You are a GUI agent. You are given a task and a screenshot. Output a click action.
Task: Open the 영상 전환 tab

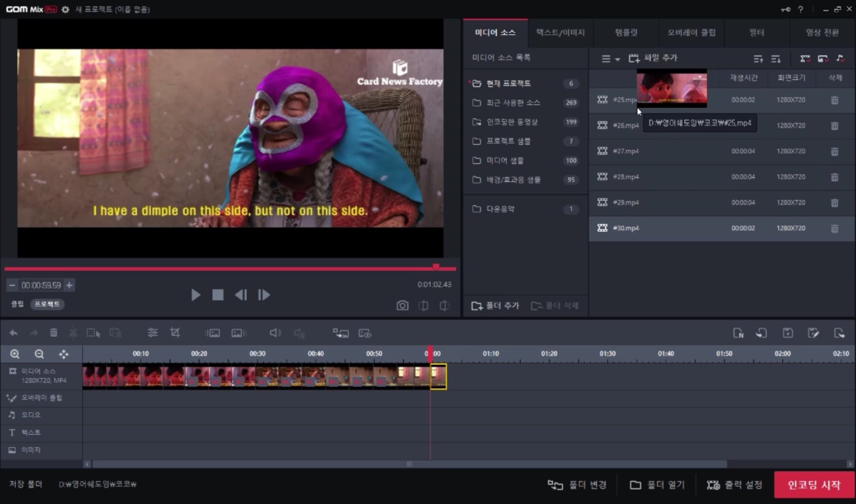point(822,33)
